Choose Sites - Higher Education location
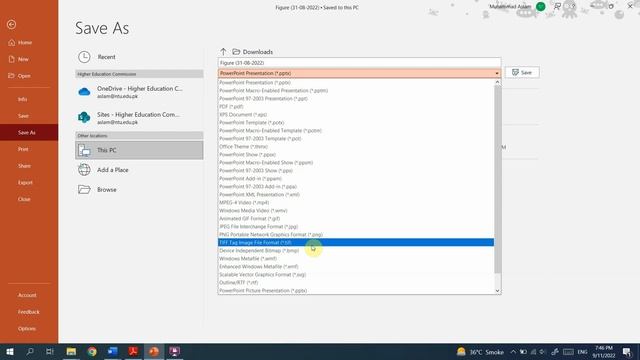 139,118
